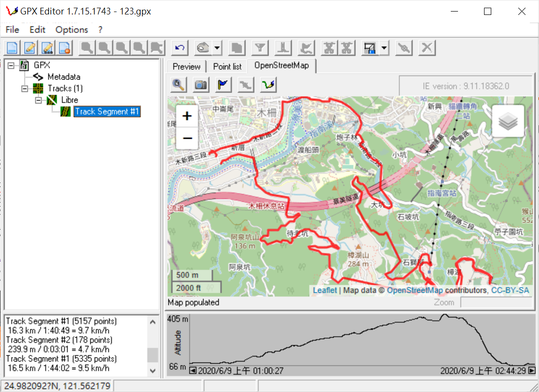The height and width of the screenshot is (392, 539).
Task: Collapse the Tracks (1) tree node
Action: click(25, 89)
